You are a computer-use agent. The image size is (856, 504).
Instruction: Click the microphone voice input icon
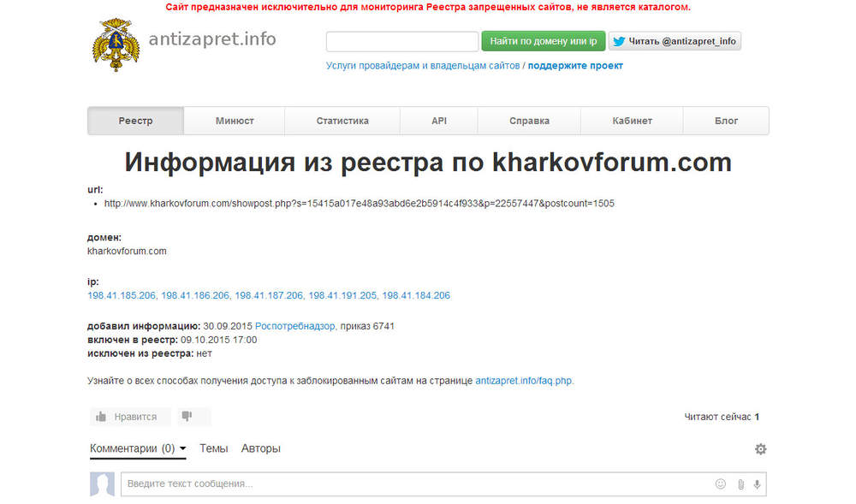click(x=757, y=484)
